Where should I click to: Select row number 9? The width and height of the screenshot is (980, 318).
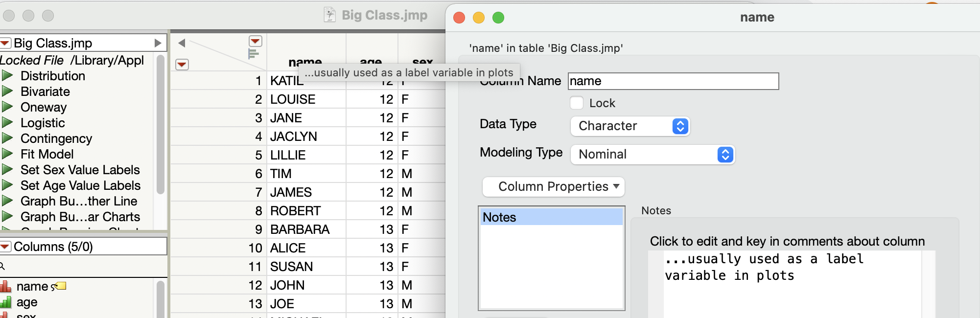point(218,229)
